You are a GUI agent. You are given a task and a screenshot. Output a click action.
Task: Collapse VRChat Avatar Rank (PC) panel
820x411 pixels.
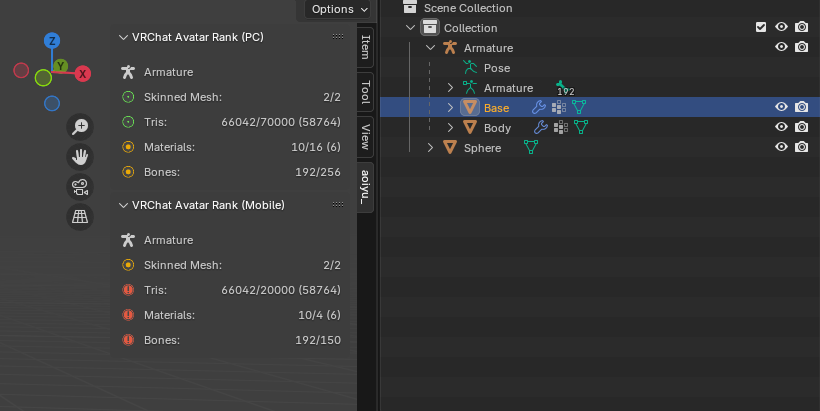tap(123, 37)
